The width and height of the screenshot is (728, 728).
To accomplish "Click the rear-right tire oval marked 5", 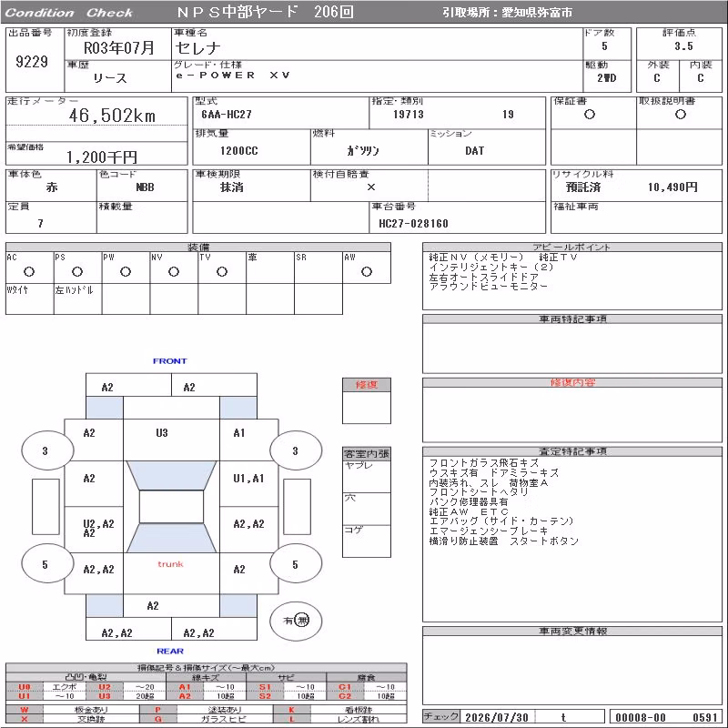I will tap(296, 564).
